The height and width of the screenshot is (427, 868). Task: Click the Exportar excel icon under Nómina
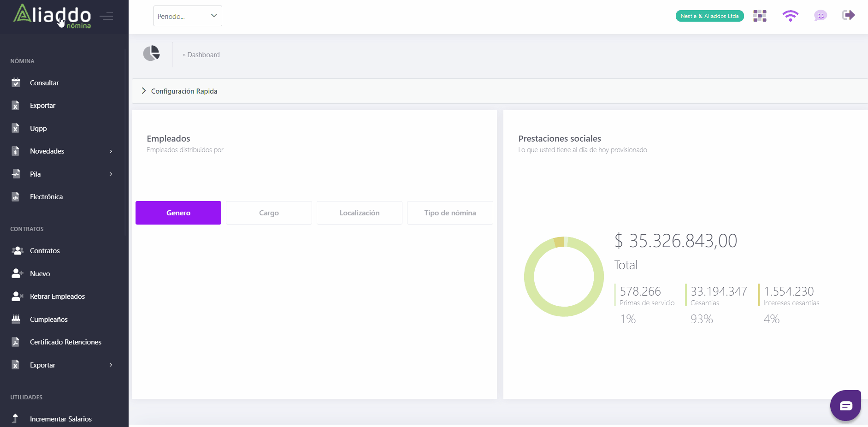16,106
